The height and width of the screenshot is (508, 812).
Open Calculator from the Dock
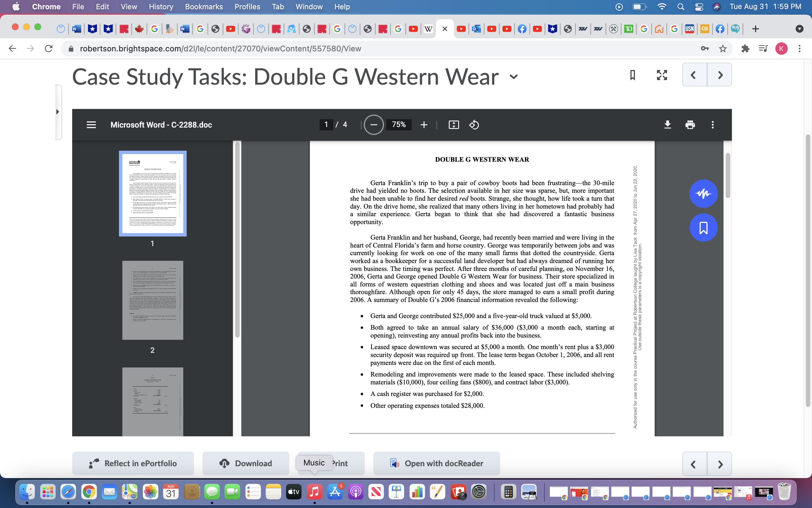click(508, 492)
